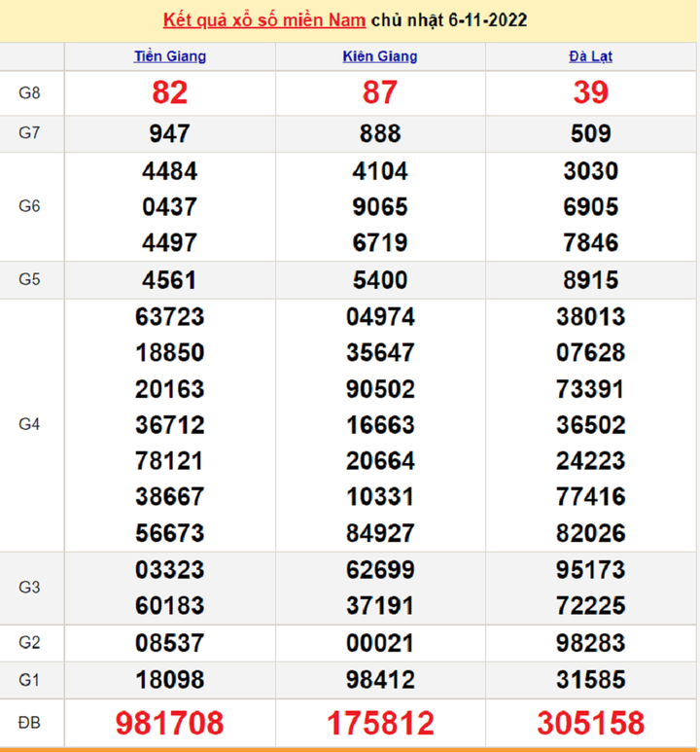Click Tiền Giang special prize number 981708
This screenshot has width=700, height=752.
(170, 723)
